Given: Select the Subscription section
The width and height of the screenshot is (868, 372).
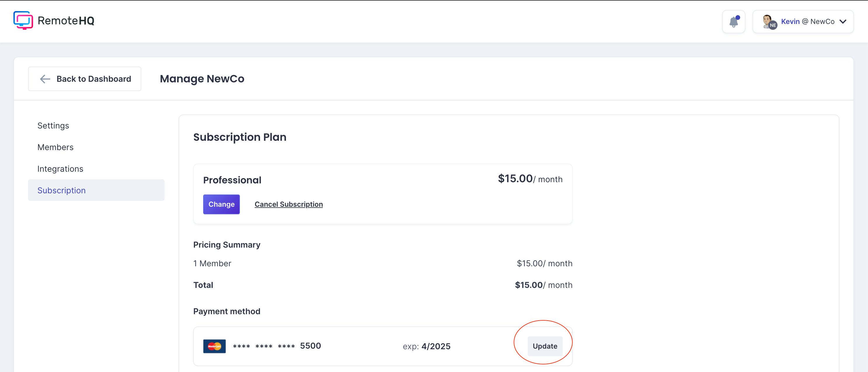Looking at the screenshot, I should coord(96,190).
